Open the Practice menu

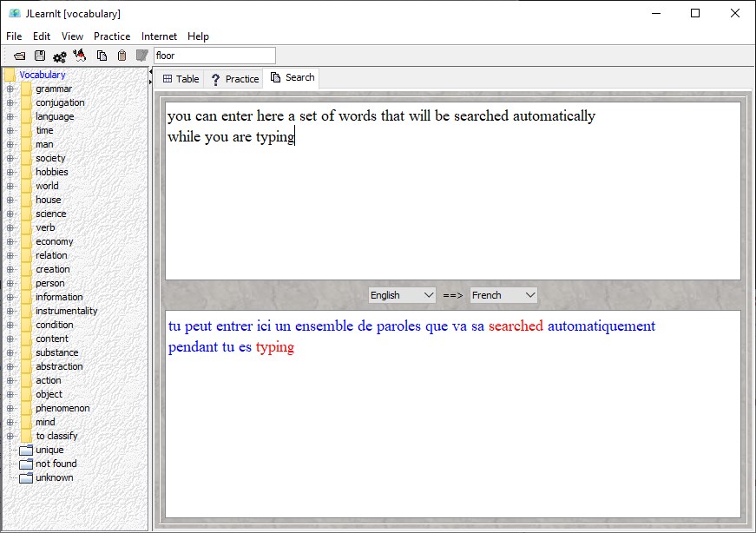[112, 36]
